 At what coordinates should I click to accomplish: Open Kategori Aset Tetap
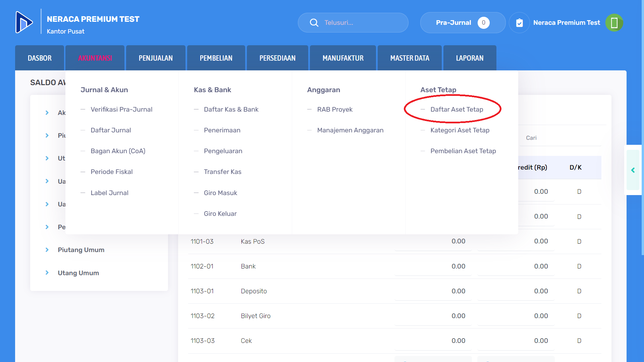(460, 130)
